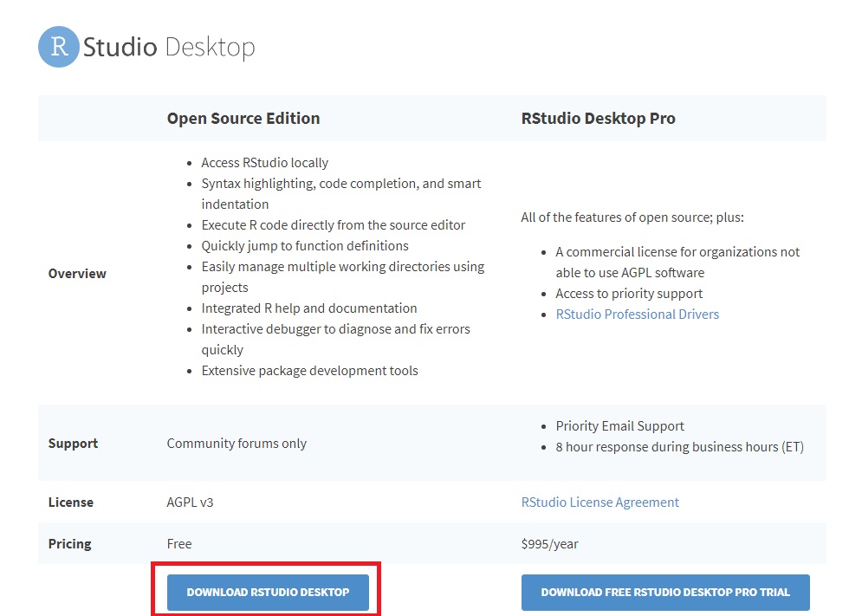
Task: Open the RStudio Professional Drivers link
Action: click(637, 314)
